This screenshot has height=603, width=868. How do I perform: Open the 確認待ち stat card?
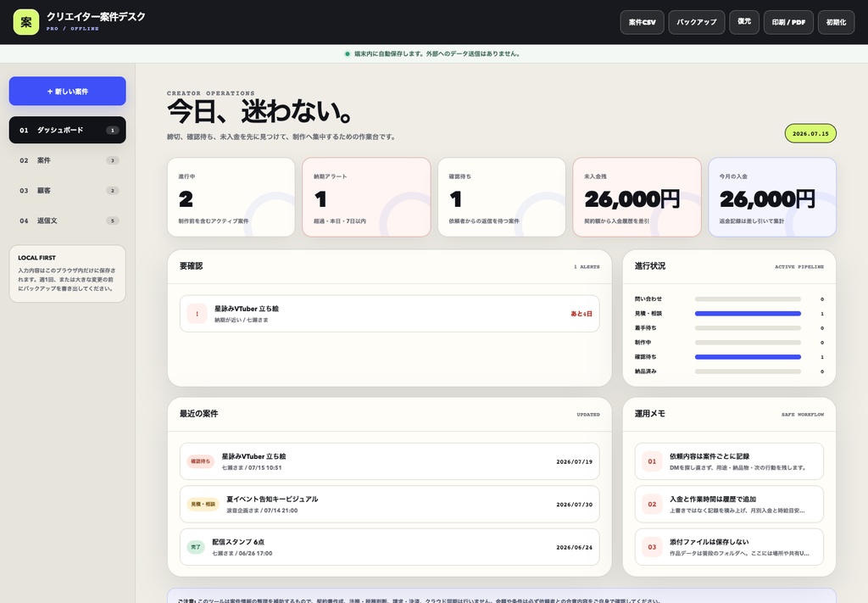coord(502,197)
